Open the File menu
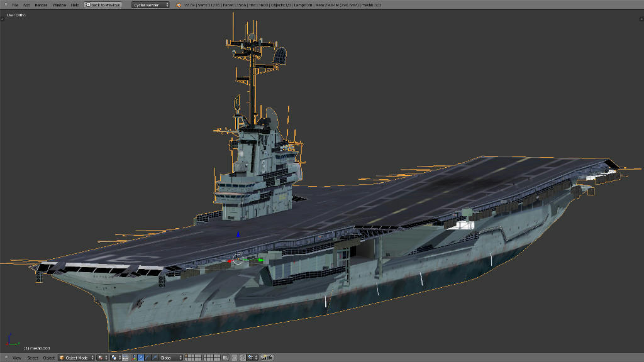 pos(14,5)
